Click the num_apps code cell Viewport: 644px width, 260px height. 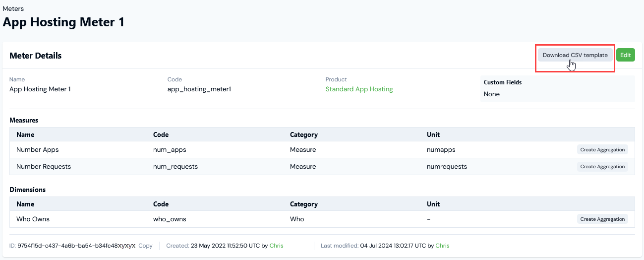tap(170, 150)
